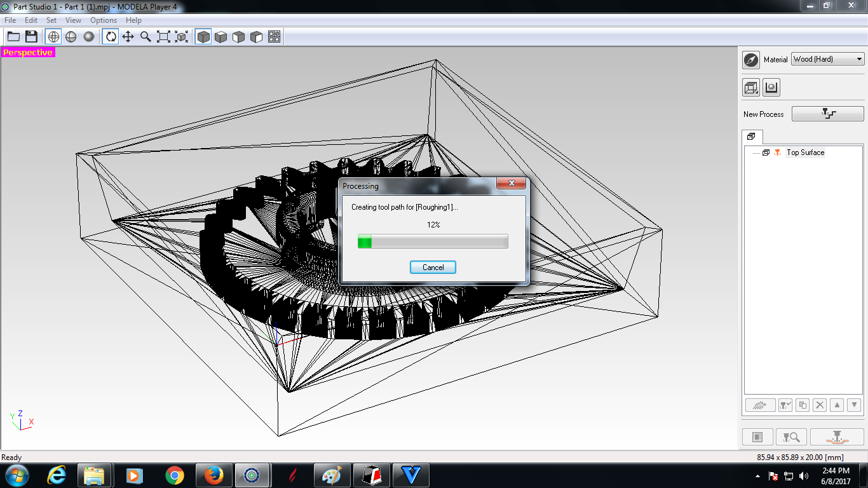Show the top-face cube view
Viewport: 868px width, 488px height.
coord(221,37)
